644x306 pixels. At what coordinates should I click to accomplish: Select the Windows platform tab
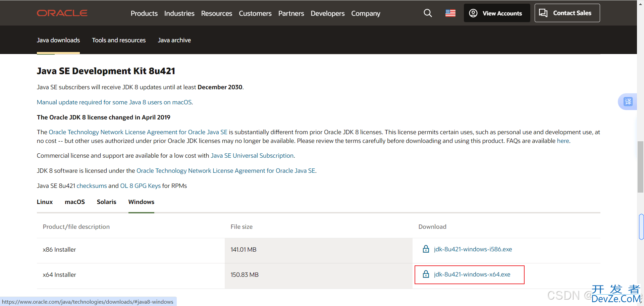click(141, 202)
